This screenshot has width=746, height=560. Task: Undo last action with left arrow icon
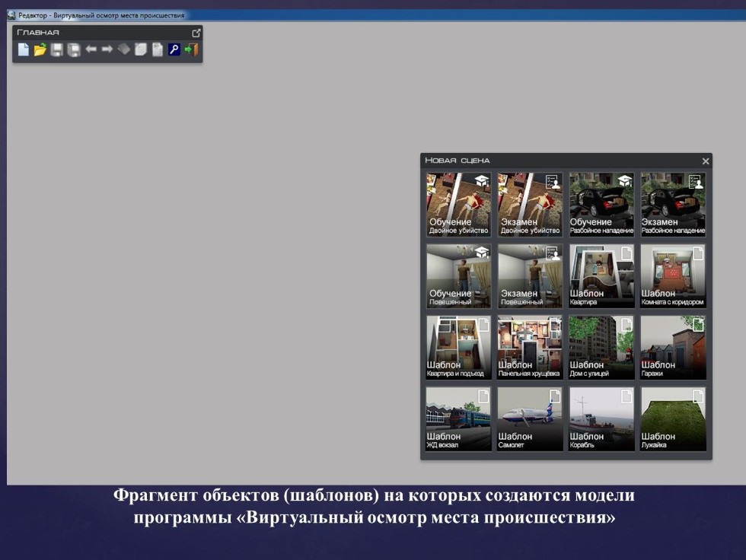[x=90, y=49]
